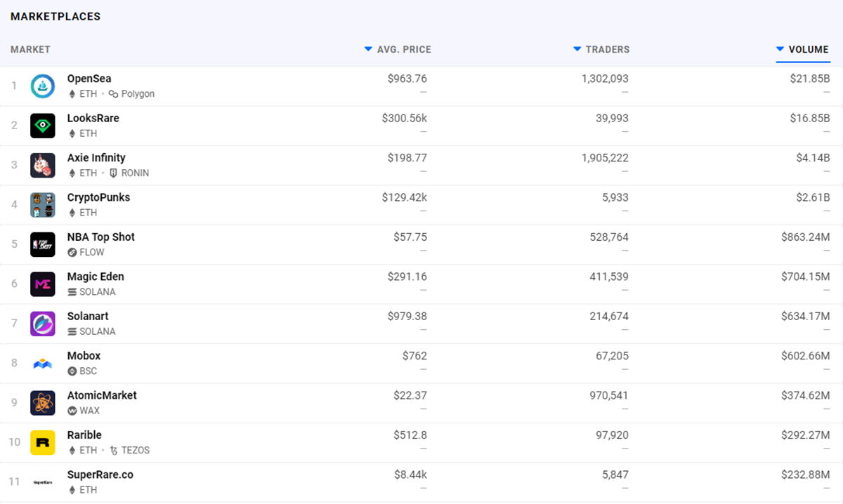Click the SOLANA chain icon under Magic Eden
Screen dimensions: 843x504
(72, 292)
